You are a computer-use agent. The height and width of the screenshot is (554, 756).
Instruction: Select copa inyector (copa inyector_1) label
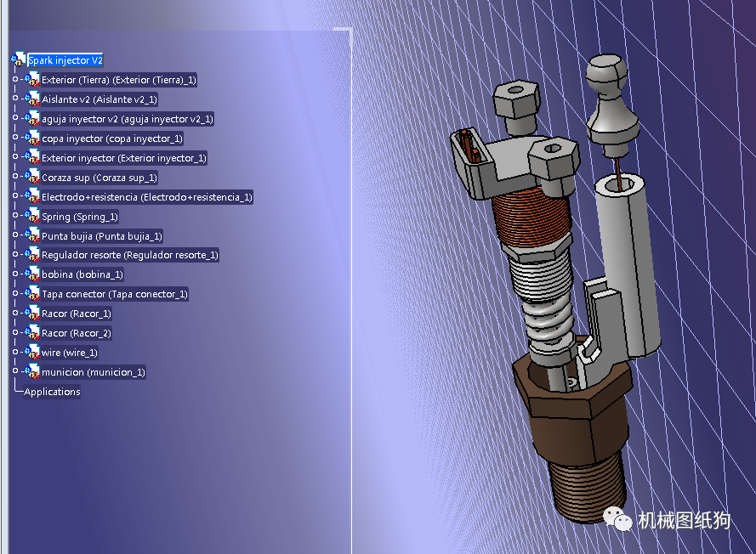tap(112, 138)
